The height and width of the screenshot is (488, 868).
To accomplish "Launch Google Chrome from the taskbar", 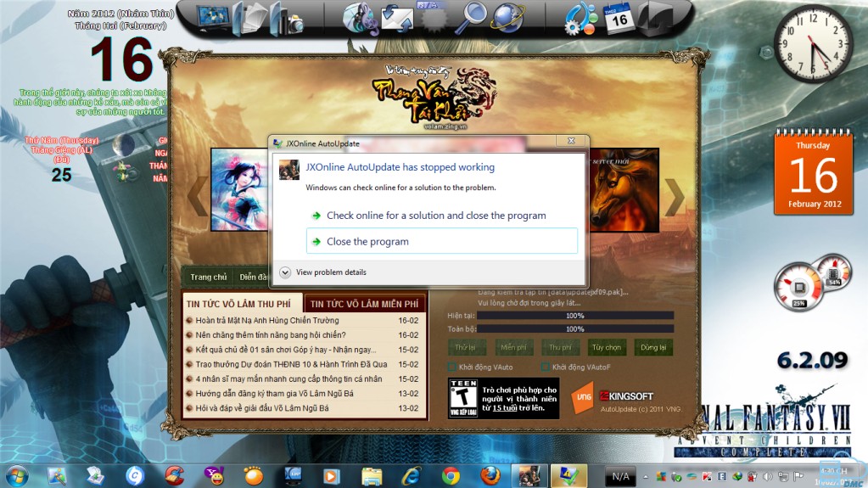I will pyautogui.click(x=451, y=474).
